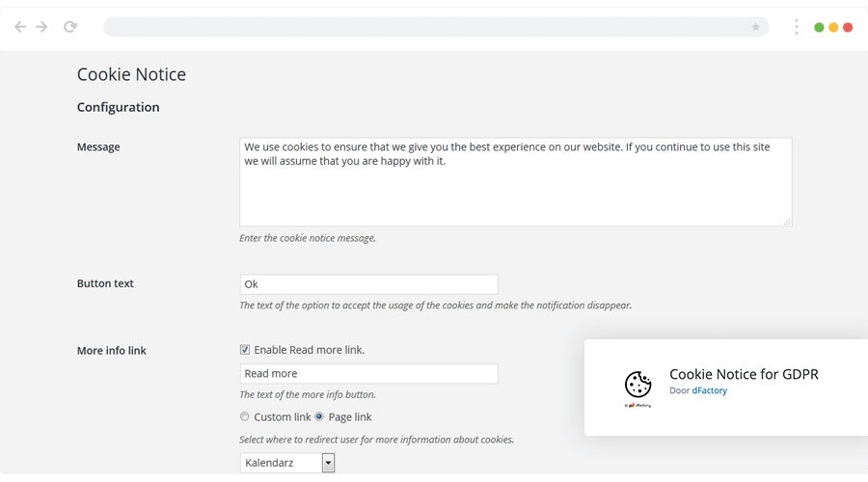This screenshot has height=482, width=868.
Task: Focus the browser address bar
Action: [436, 27]
